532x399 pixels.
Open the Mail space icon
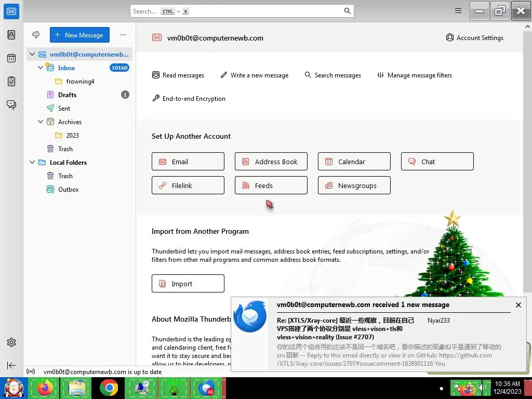[x=11, y=11]
